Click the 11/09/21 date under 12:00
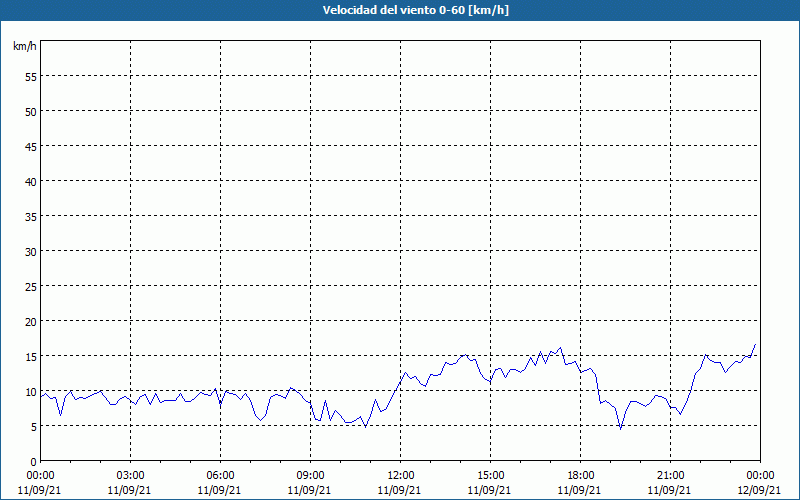800x500 pixels. 399,490
